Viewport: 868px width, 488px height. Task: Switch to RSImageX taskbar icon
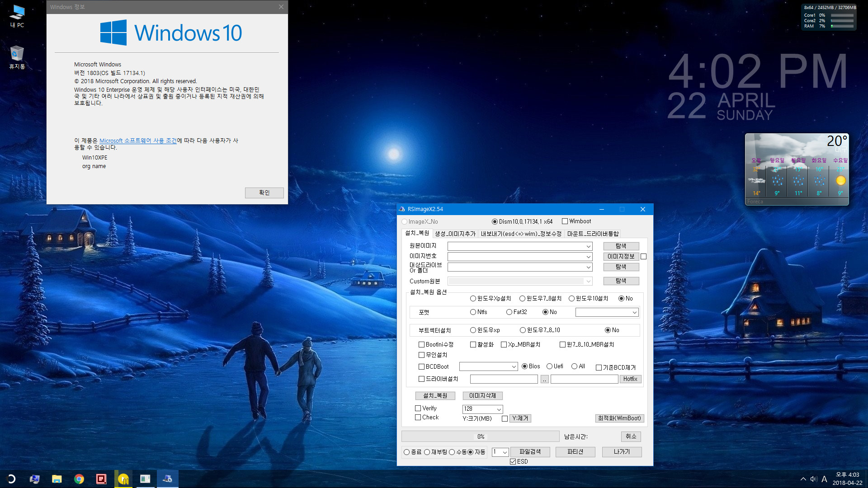pos(167,479)
